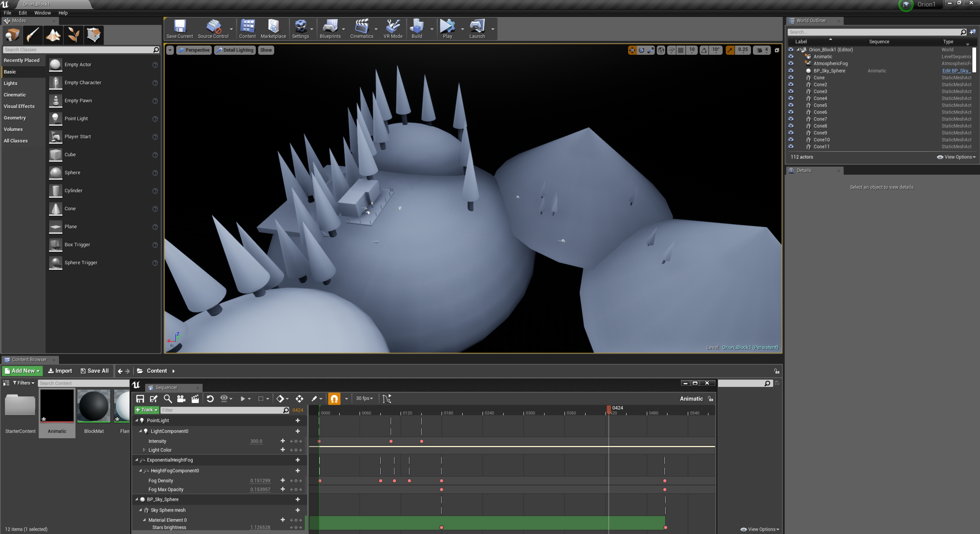Viewport: 980px width, 534px height.
Task: Click the Sequencer create camera icon
Action: [x=181, y=399]
